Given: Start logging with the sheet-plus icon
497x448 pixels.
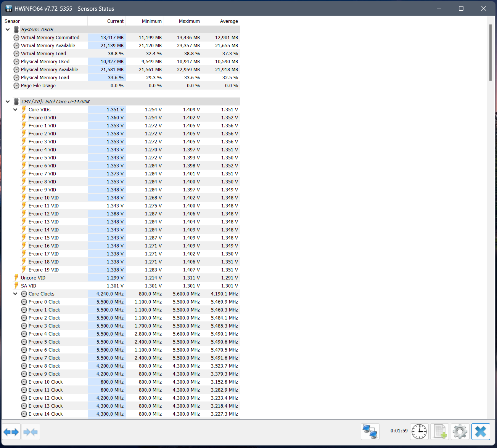Looking at the screenshot, I should click(x=440, y=432).
